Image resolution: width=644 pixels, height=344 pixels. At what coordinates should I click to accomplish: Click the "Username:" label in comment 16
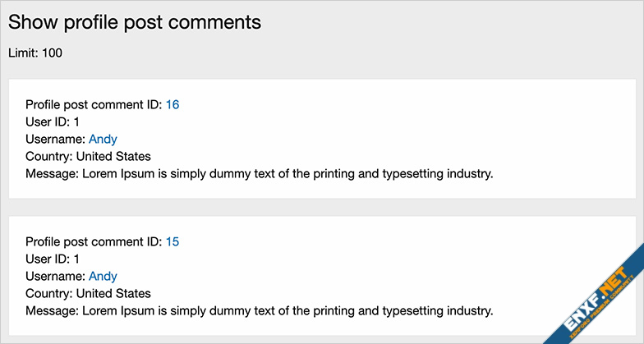pyautogui.click(x=55, y=139)
